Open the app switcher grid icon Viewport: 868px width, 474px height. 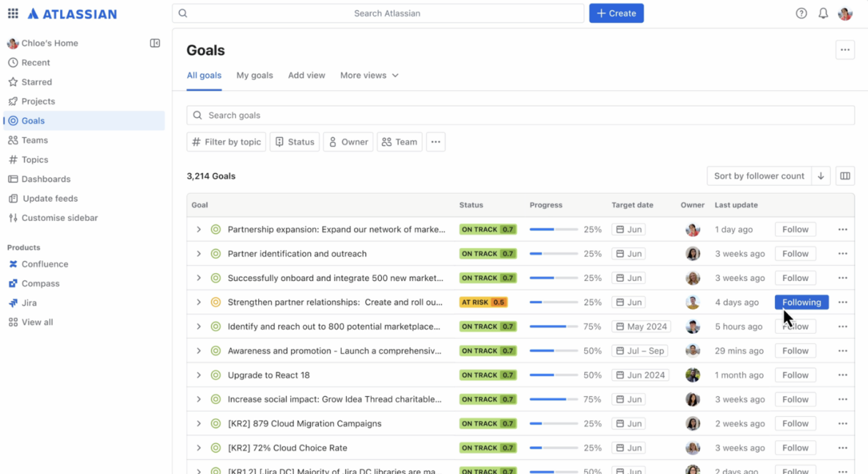tap(12, 12)
